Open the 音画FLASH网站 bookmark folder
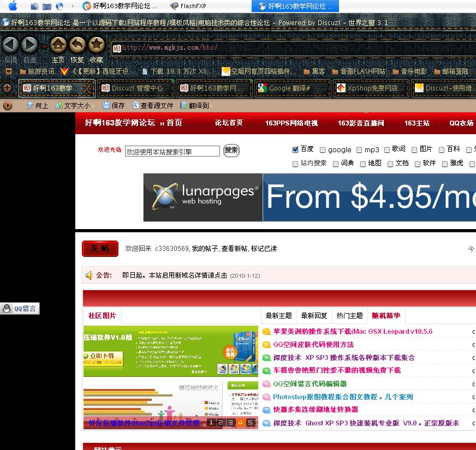This screenshot has width=476, height=450. pos(359,71)
